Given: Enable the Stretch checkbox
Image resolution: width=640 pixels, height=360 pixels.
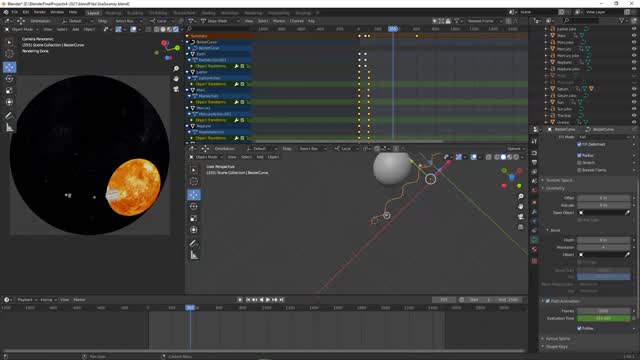Looking at the screenshot, I should [x=579, y=162].
